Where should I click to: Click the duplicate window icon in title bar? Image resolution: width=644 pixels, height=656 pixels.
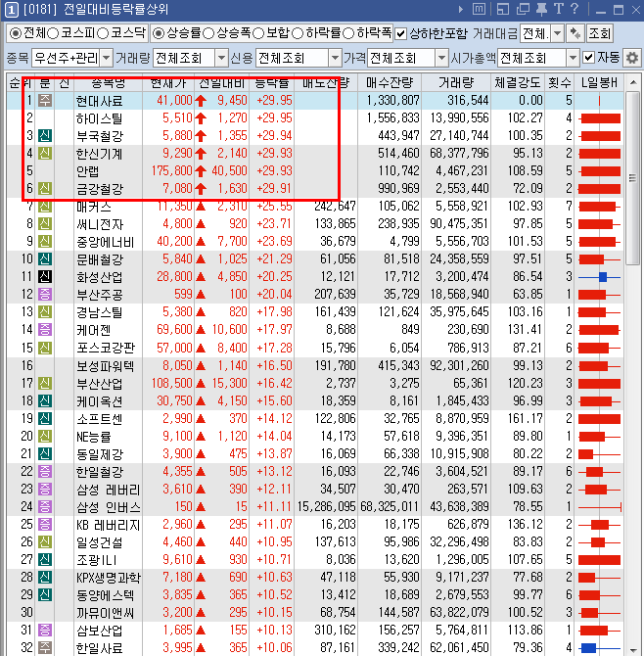[x=523, y=9]
